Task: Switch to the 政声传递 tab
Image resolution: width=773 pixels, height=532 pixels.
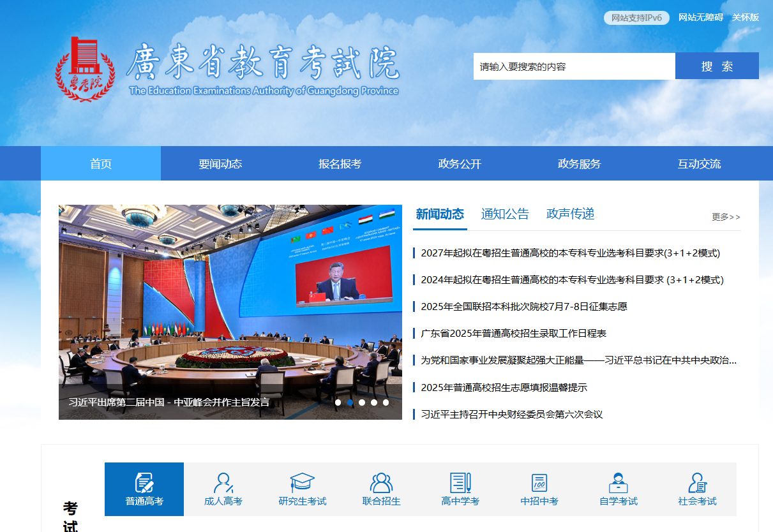Action: click(569, 214)
